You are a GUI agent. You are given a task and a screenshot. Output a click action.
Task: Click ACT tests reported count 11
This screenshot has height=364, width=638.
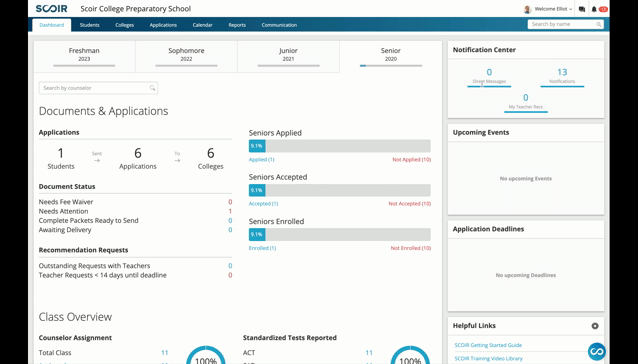click(369, 353)
